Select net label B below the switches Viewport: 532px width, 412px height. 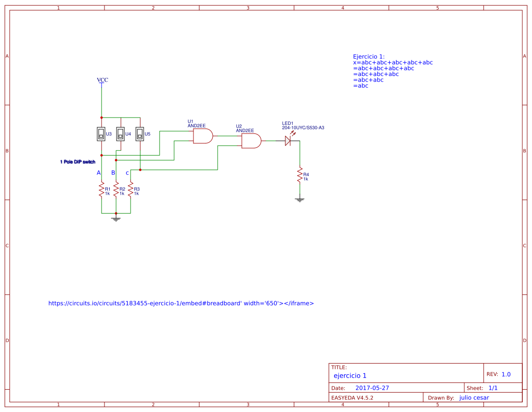tap(113, 172)
